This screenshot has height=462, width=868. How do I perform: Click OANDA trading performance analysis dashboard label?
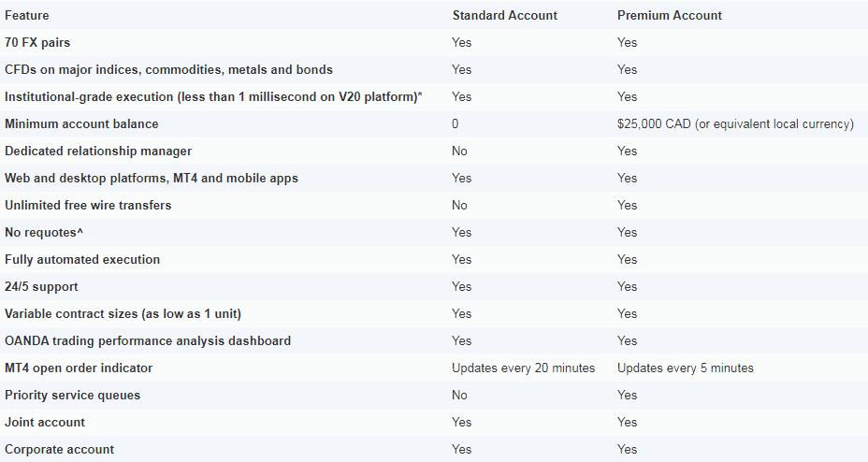click(x=148, y=340)
